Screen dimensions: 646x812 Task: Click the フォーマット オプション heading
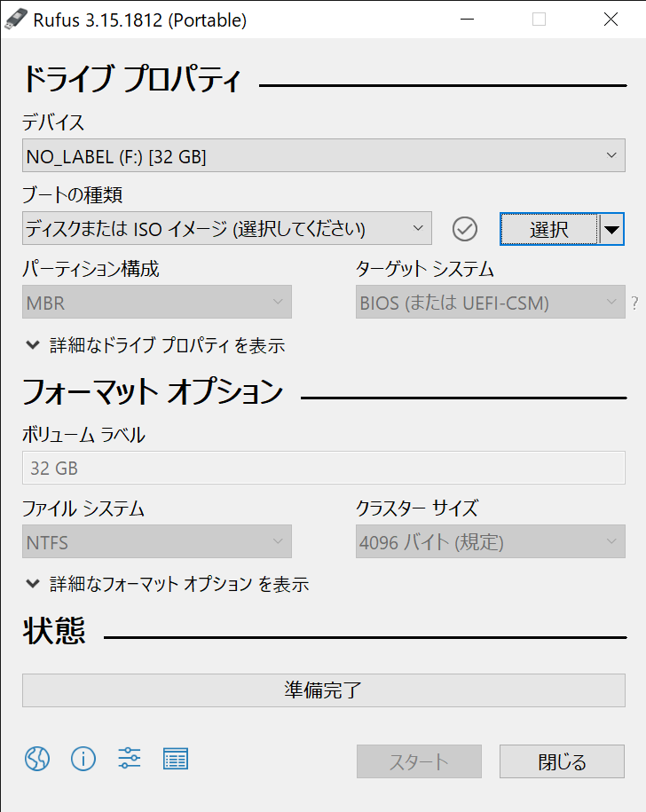pyautogui.click(x=153, y=391)
